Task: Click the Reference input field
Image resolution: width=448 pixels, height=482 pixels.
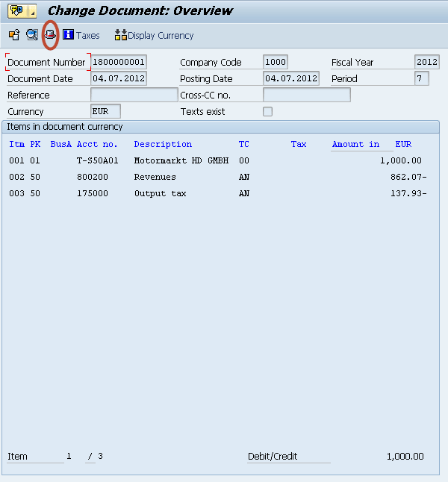Action: tap(134, 95)
